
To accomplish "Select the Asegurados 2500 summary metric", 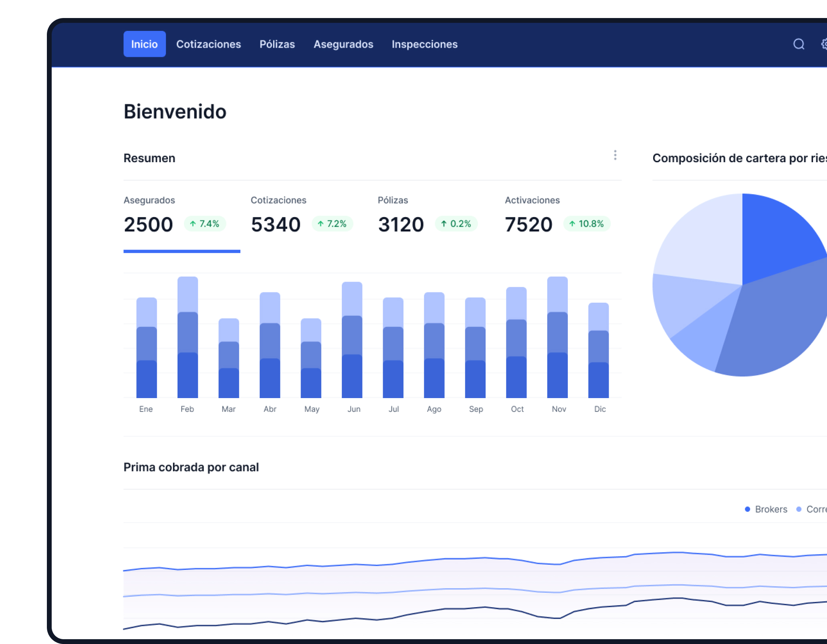I will tap(148, 224).
